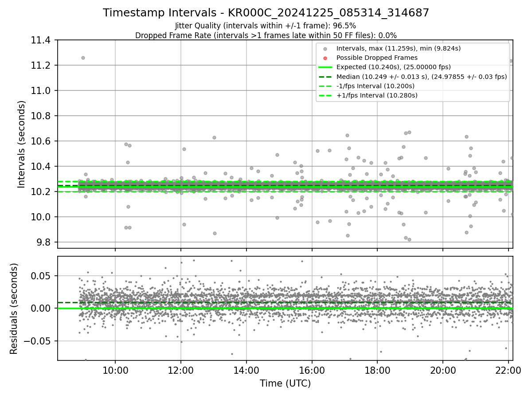The image size is (532, 399).
Task: Click the 'Intervals (seconds)' y-axis label
Action: (22, 144)
